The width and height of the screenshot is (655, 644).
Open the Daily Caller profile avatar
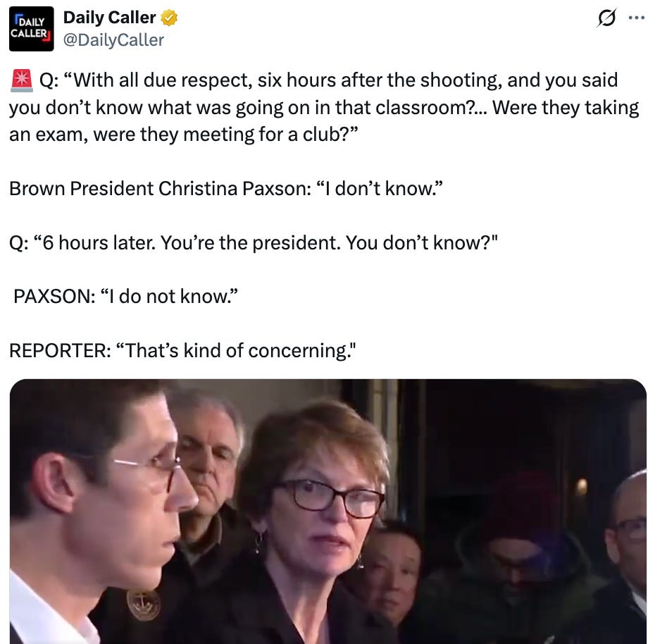tap(31, 29)
